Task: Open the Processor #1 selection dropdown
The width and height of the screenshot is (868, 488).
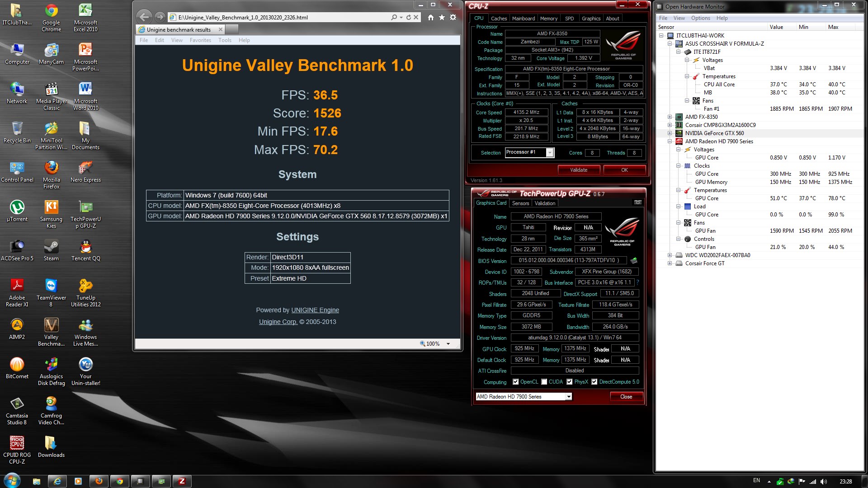Action: click(x=550, y=153)
